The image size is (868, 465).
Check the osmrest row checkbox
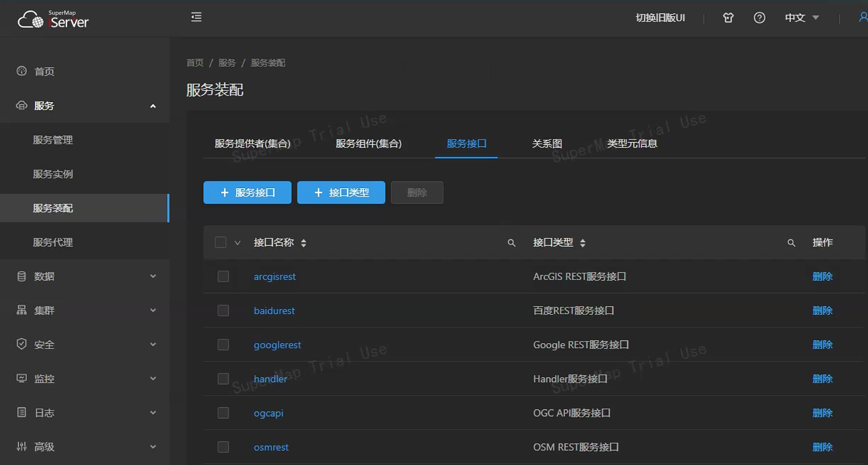pos(223,447)
